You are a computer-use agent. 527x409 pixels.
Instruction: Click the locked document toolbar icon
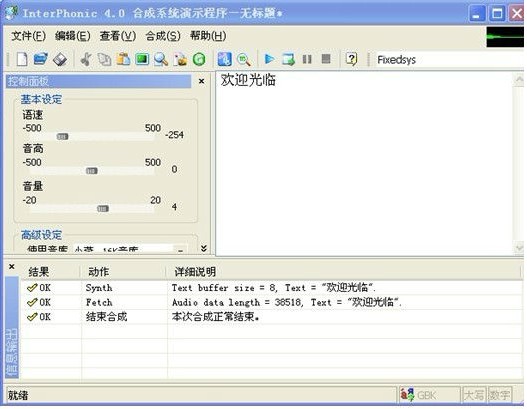pos(180,59)
